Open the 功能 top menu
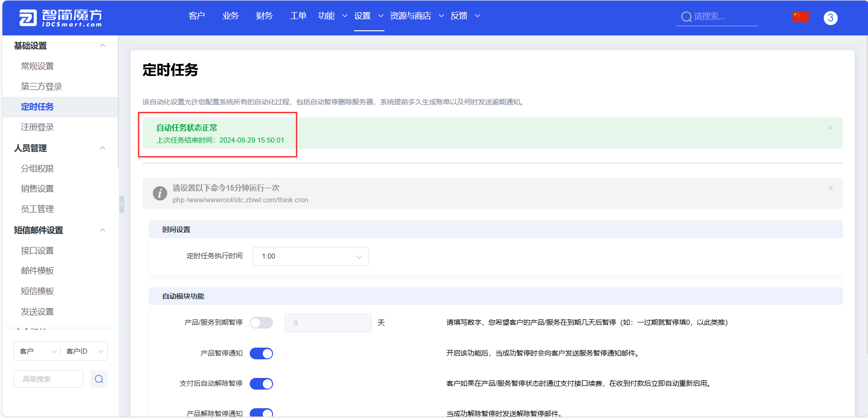This screenshot has height=418, width=868. (326, 16)
